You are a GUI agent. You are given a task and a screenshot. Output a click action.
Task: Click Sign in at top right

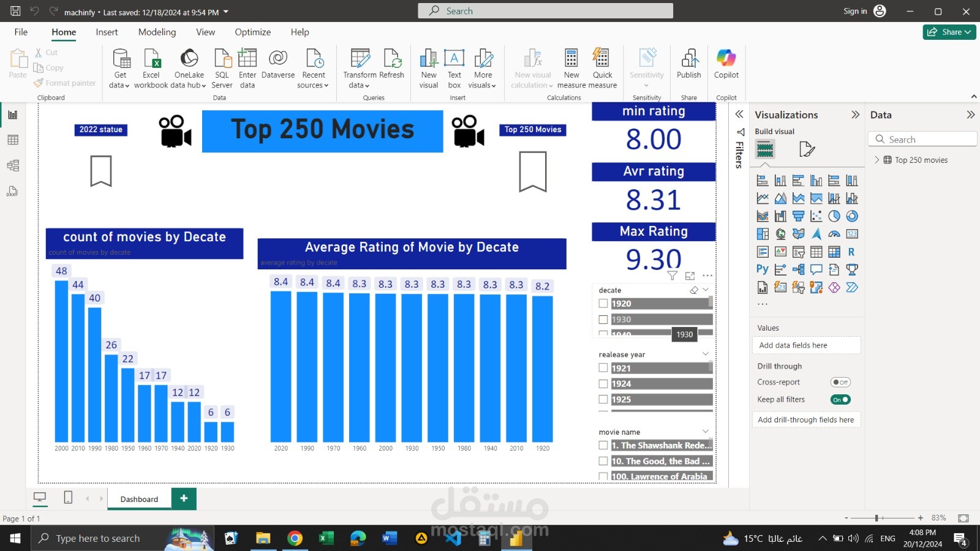click(x=855, y=11)
